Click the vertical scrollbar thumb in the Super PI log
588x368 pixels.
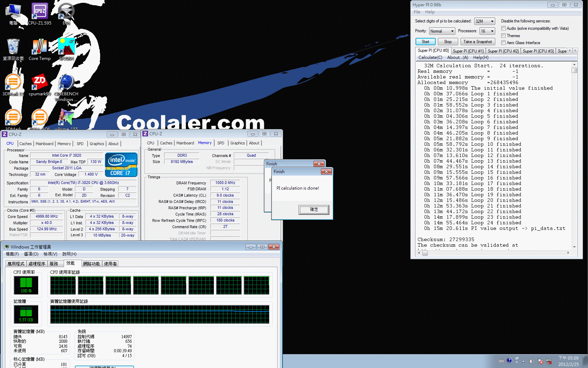pos(574,70)
